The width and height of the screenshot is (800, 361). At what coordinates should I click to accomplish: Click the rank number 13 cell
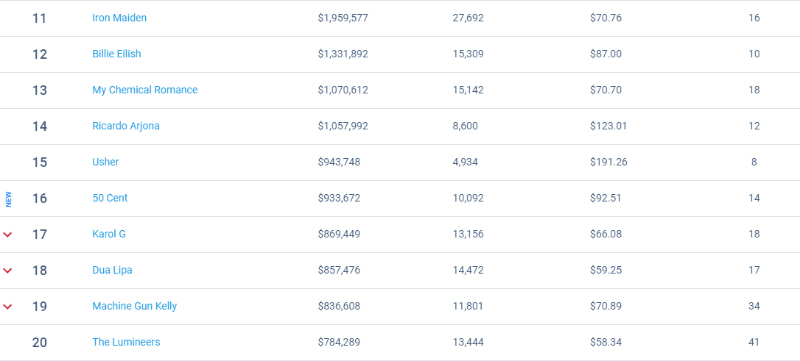39,90
